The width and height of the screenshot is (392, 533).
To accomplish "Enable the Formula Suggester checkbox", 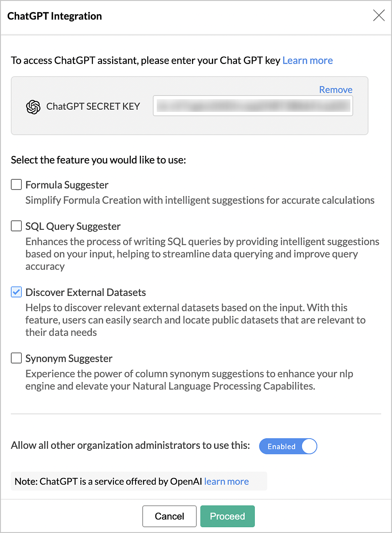I will click(16, 185).
